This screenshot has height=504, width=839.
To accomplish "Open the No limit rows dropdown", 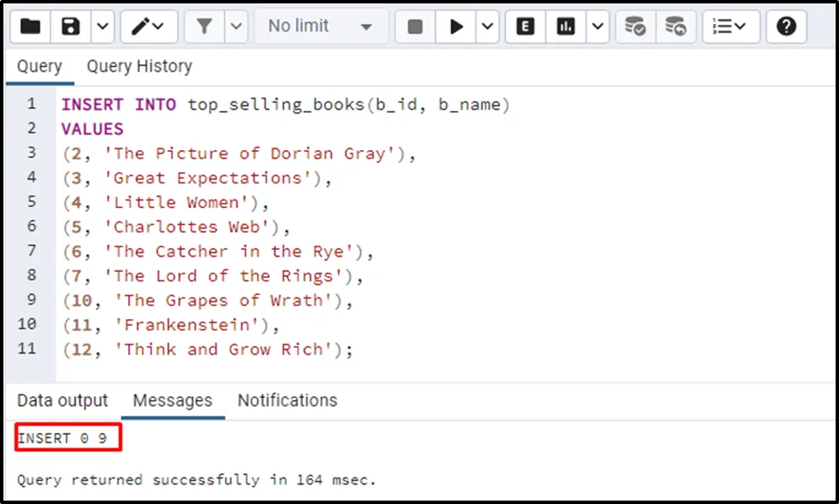I will pyautogui.click(x=320, y=26).
